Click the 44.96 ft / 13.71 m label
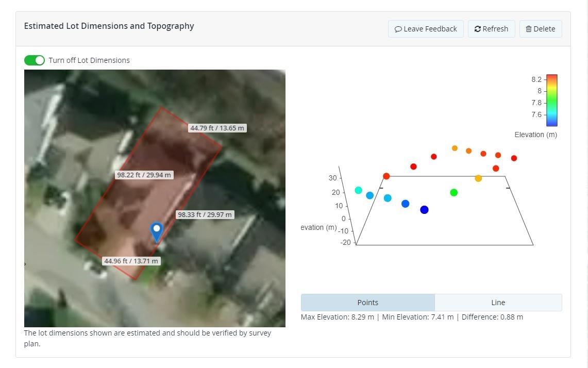 131,261
